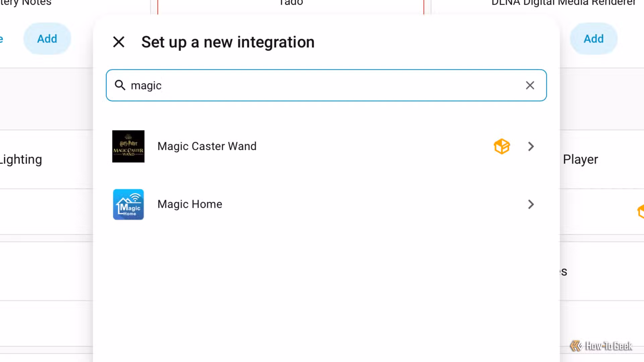644x362 pixels.
Task: Select the Magic Home integration label
Action: point(190,204)
